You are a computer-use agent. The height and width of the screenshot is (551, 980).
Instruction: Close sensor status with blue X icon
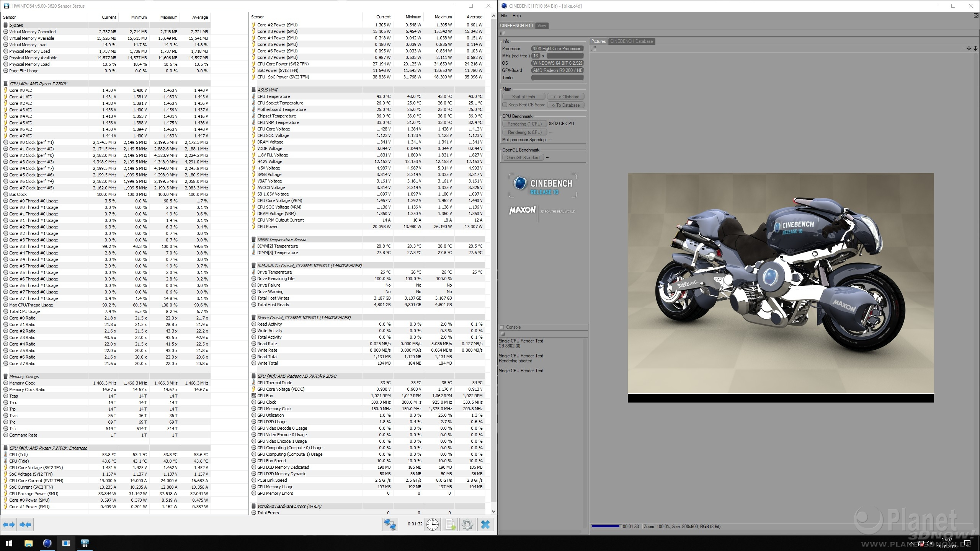(485, 525)
